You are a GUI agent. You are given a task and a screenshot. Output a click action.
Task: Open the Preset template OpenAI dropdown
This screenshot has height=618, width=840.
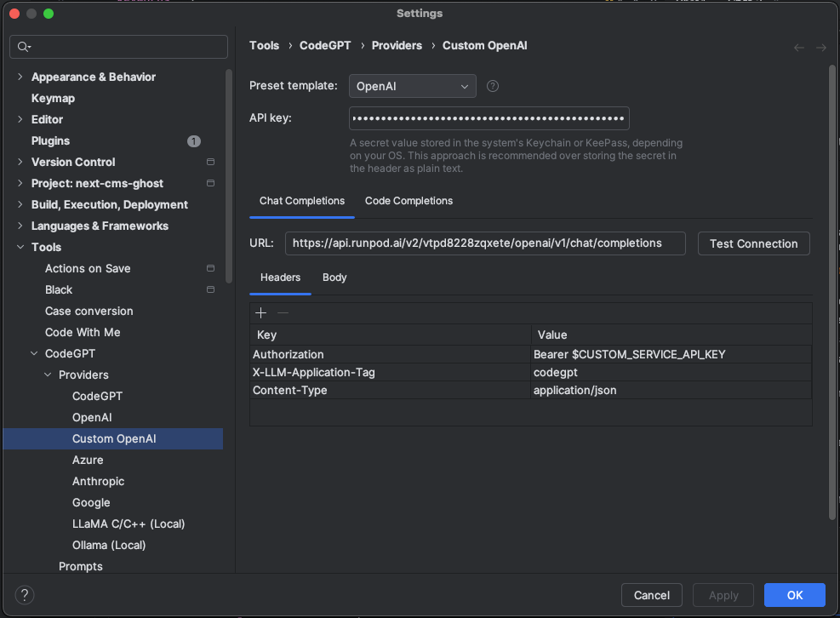(x=412, y=86)
